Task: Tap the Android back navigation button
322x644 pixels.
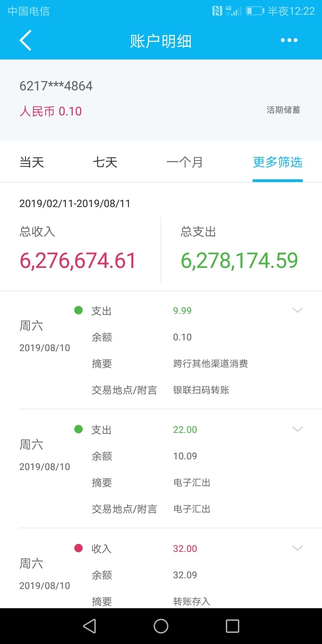Action: tap(89, 626)
